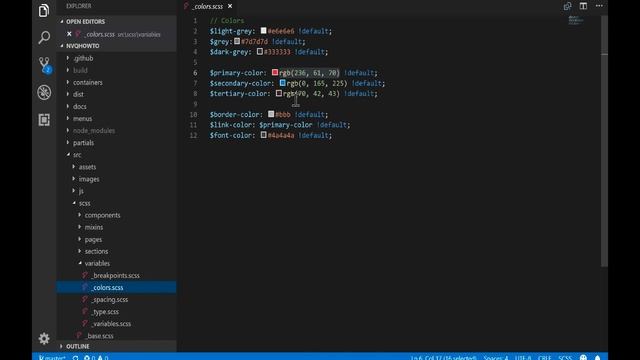Open changes icon in editor toolbar

(x=567, y=6)
